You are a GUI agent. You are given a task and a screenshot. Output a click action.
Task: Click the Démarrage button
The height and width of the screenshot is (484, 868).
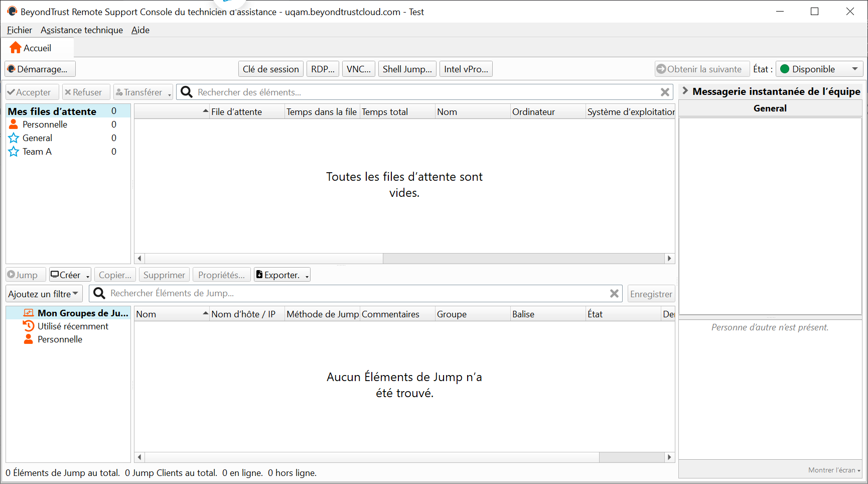[x=40, y=69]
